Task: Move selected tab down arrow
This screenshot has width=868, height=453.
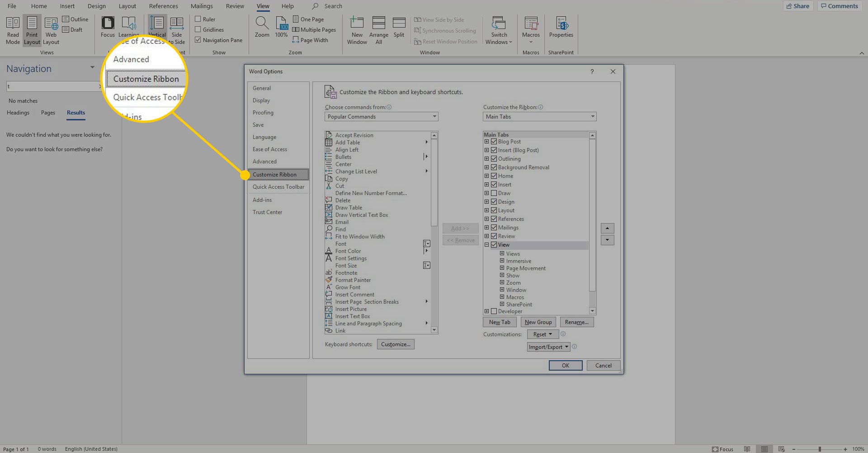Action: (607, 240)
